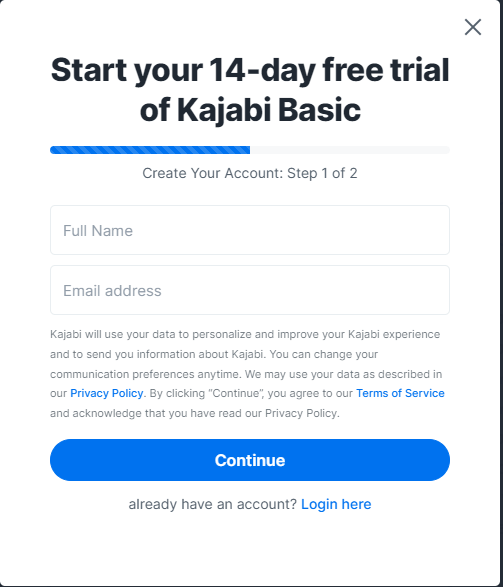
Task: Focus the Email address input box
Action: pyautogui.click(x=250, y=290)
